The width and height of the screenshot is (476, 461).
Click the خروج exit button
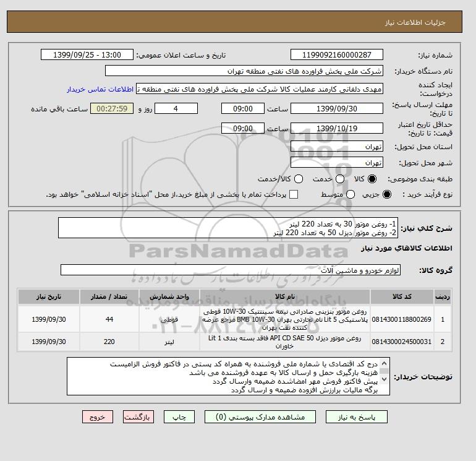click(98, 417)
